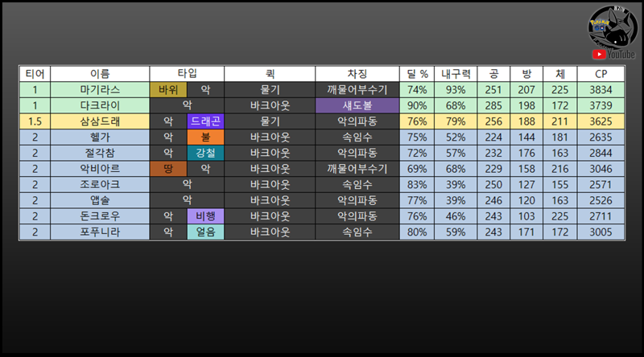Click 다크라이 row's 바크아웃 quick move
644x357 pixels.
coord(270,105)
